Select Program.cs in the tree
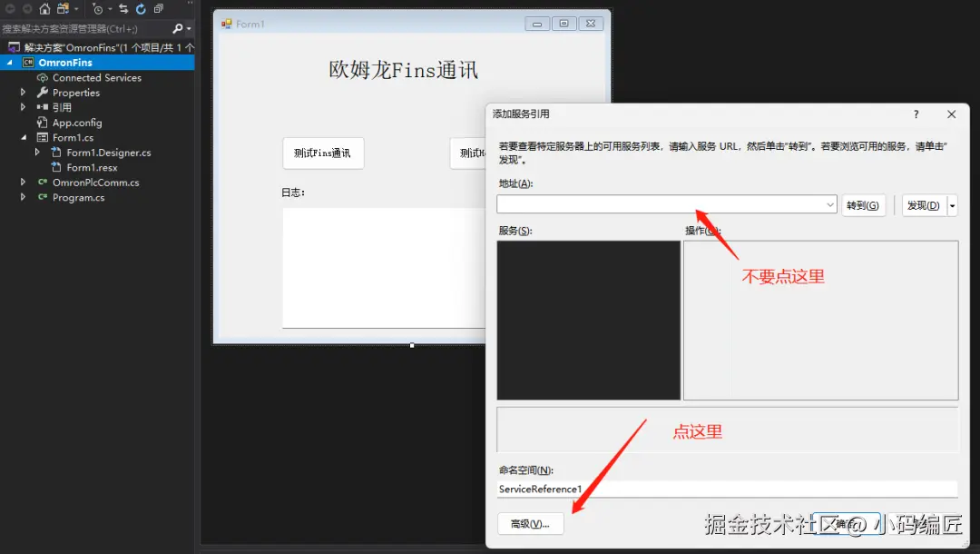The width and height of the screenshot is (980, 554). coord(78,198)
